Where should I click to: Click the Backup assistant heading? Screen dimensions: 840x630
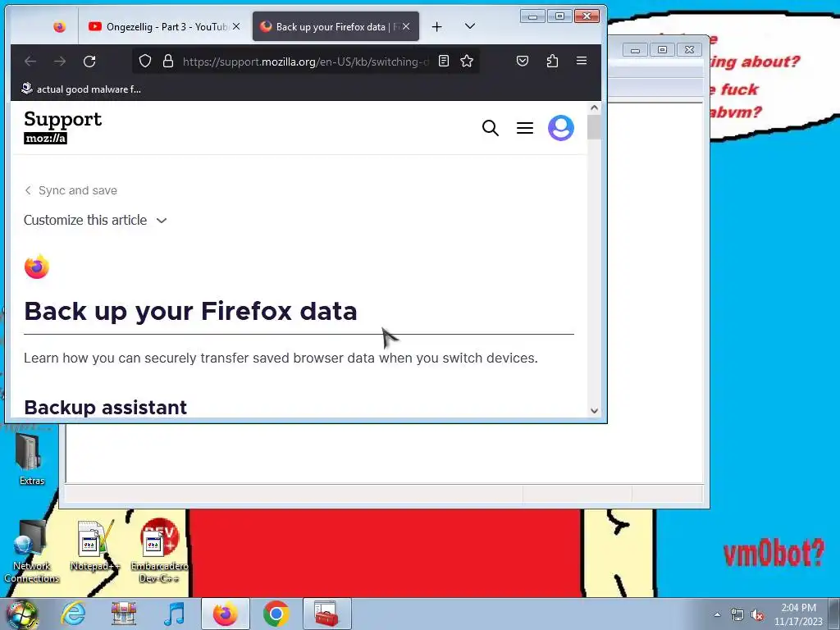click(x=106, y=408)
